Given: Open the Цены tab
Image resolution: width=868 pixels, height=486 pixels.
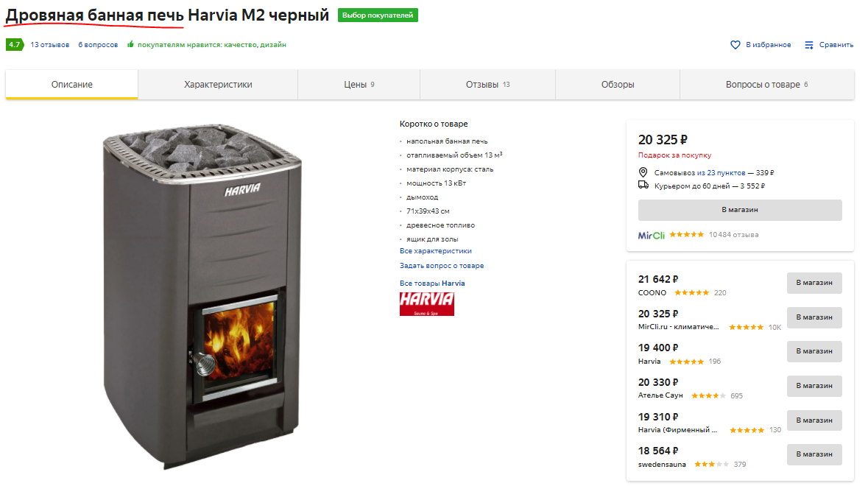Looking at the screenshot, I should click(x=359, y=85).
